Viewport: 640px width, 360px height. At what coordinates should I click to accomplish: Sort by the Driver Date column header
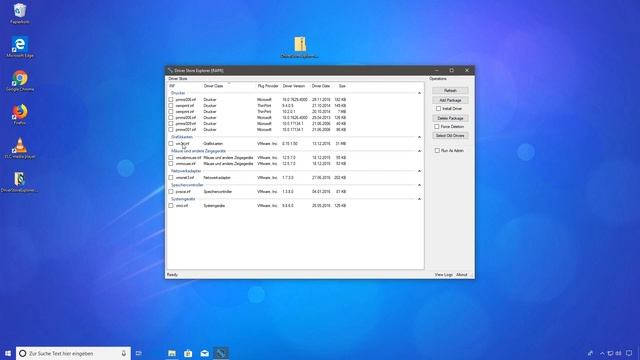click(322, 86)
